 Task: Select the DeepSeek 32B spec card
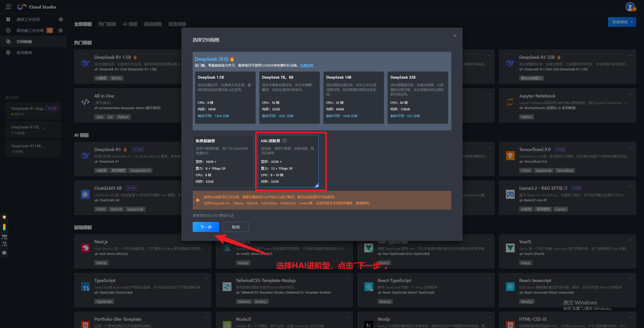pos(418,98)
